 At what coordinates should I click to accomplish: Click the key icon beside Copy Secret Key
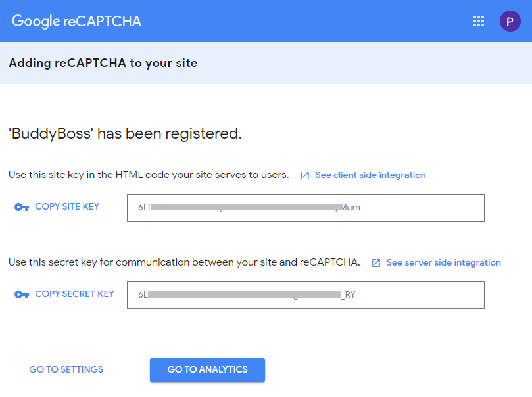[22, 294]
